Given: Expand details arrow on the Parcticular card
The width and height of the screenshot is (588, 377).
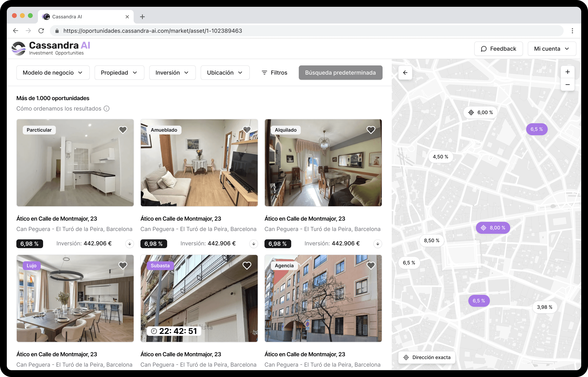Looking at the screenshot, I should click(129, 244).
